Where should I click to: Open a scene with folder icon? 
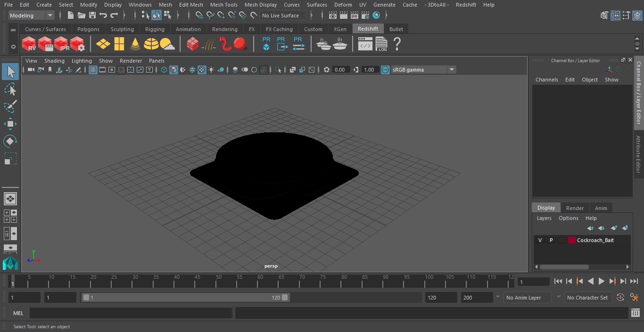[x=82, y=16]
